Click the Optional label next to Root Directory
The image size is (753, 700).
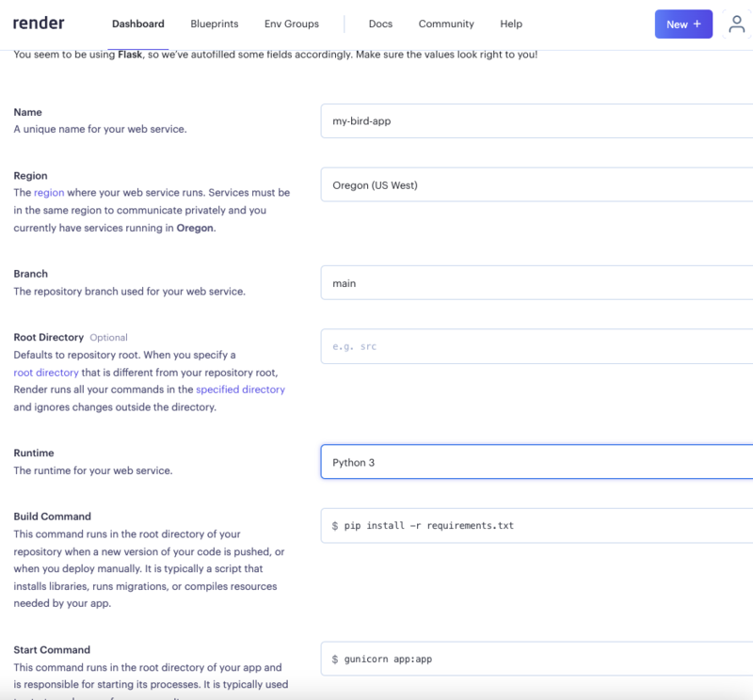click(x=109, y=337)
